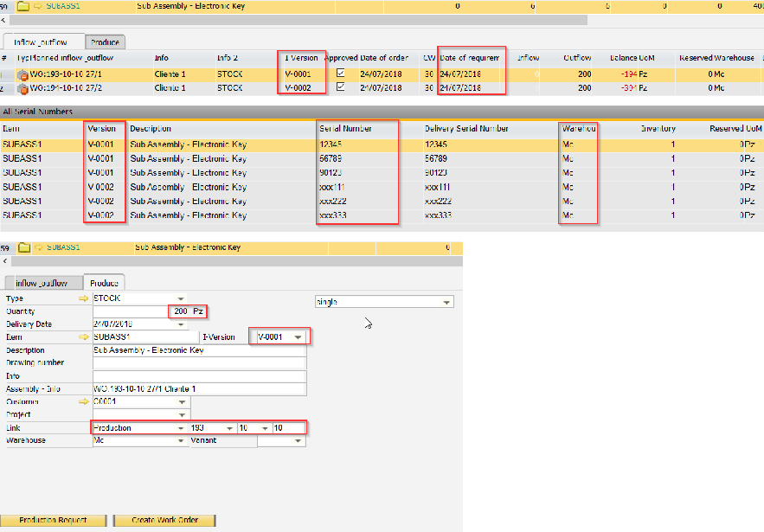Viewport: 764px width, 532px height.
Task: Select row with serial number 90123
Action: pos(382,173)
